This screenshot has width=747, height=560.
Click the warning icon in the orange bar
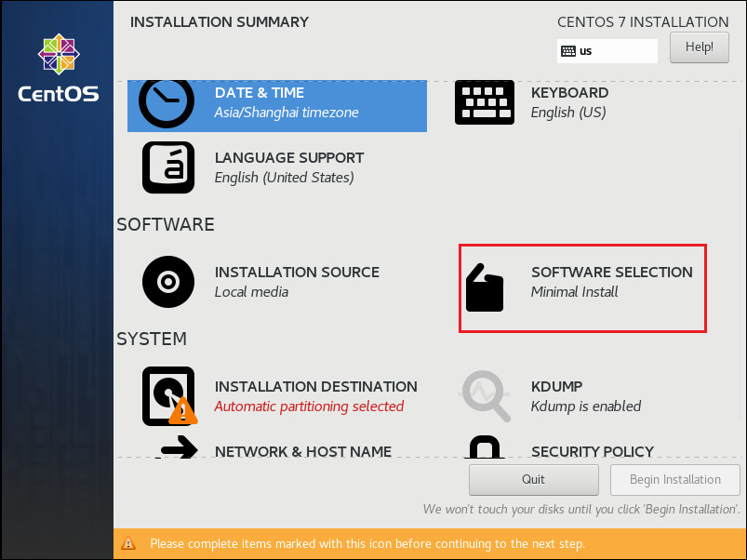(128, 543)
